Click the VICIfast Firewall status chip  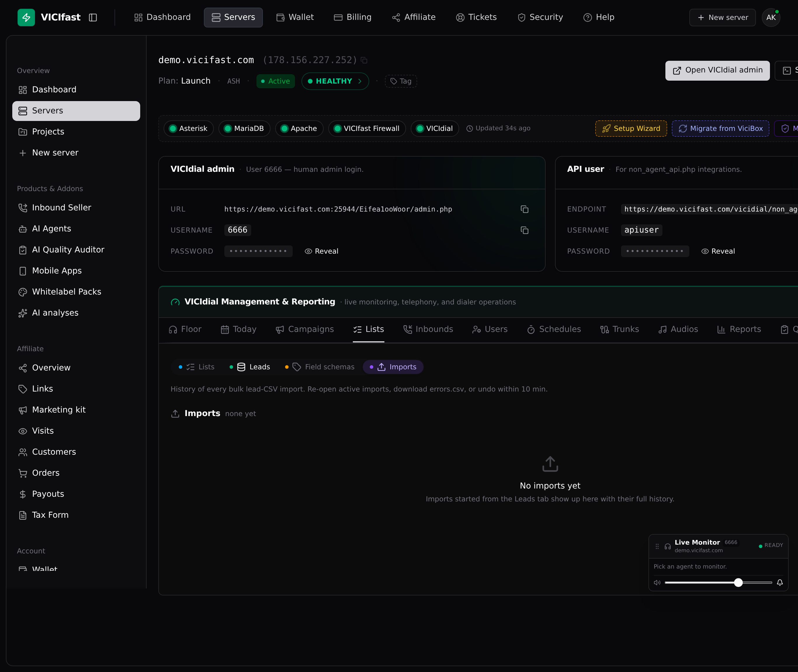(367, 129)
